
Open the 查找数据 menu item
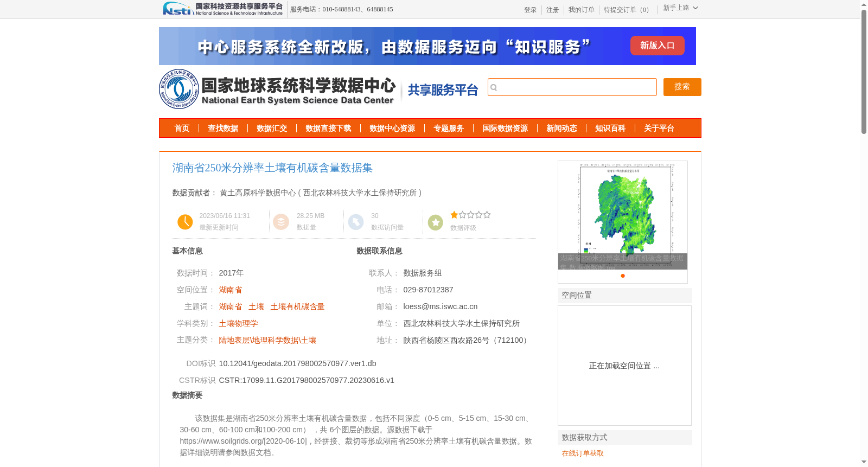point(223,129)
